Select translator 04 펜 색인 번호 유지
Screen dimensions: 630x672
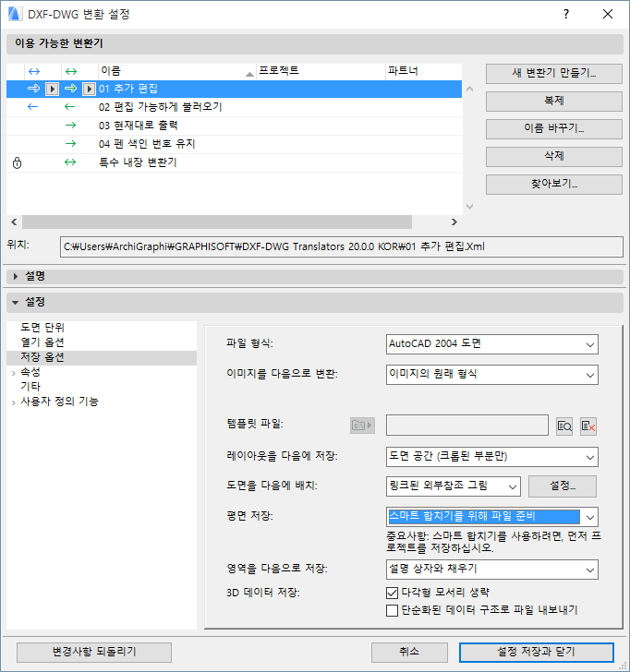click(234, 144)
